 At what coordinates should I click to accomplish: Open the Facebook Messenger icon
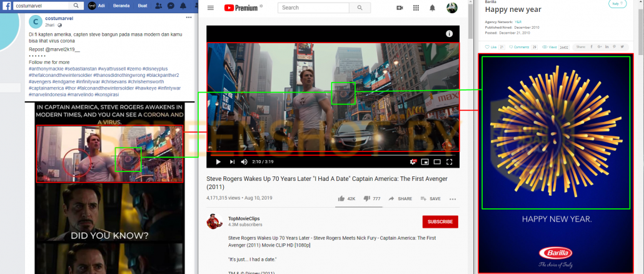[171, 6]
